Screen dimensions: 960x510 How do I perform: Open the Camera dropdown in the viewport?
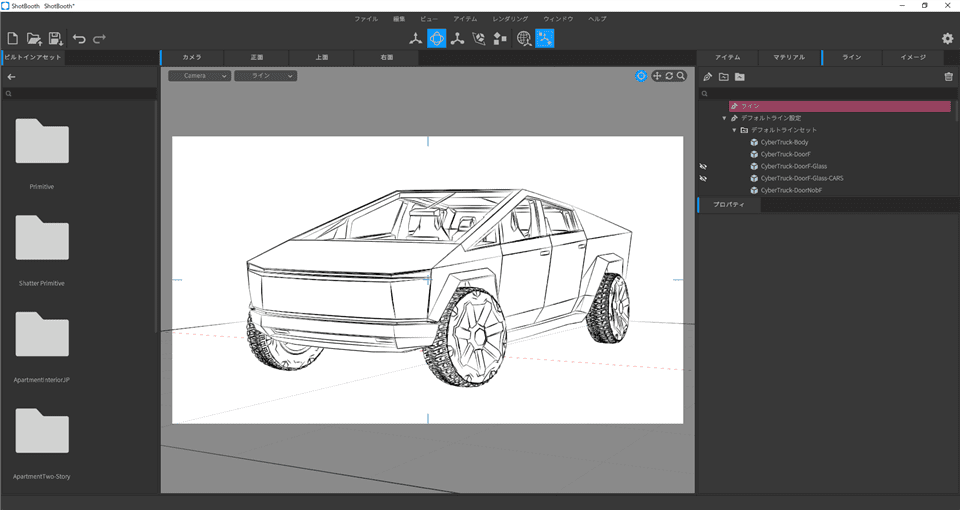point(200,76)
